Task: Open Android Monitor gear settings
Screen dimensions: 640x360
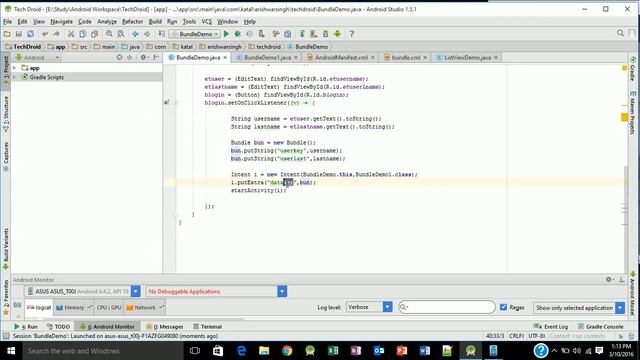Action: coord(609,279)
